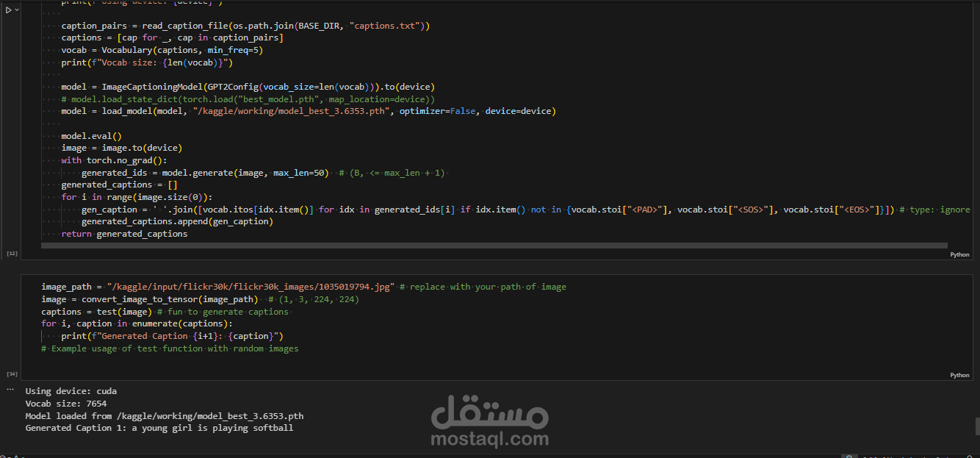Viewport: 980px width, 458px height.
Task: Click 'generated_captions = []' line
Action: [119, 185]
